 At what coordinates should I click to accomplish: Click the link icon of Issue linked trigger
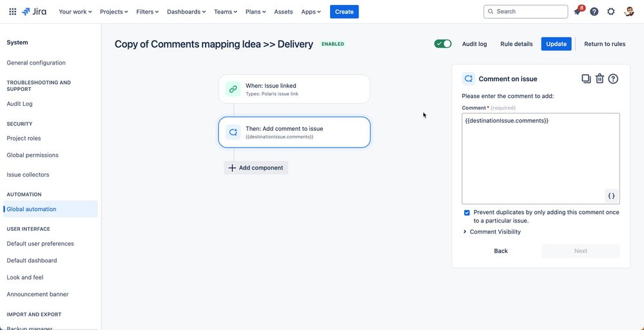(x=233, y=89)
